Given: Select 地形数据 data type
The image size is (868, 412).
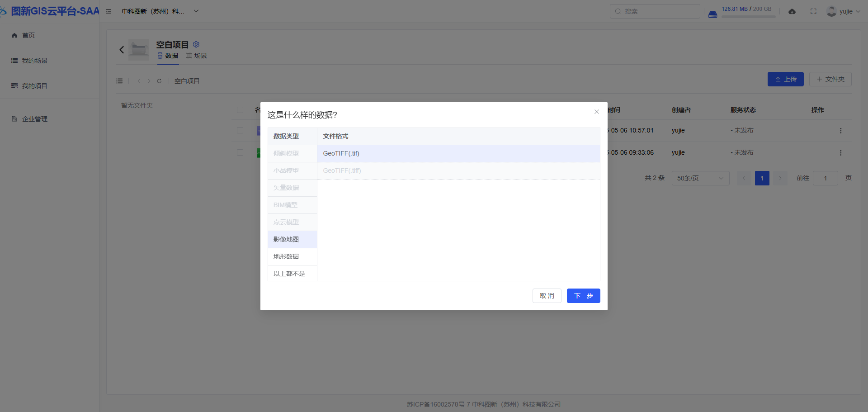Looking at the screenshot, I should (x=286, y=256).
